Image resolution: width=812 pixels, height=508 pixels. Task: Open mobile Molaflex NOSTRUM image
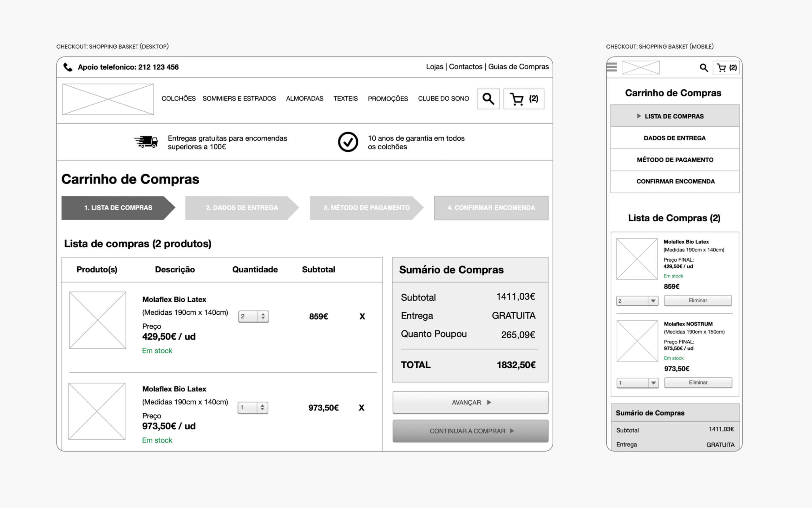pyautogui.click(x=637, y=341)
